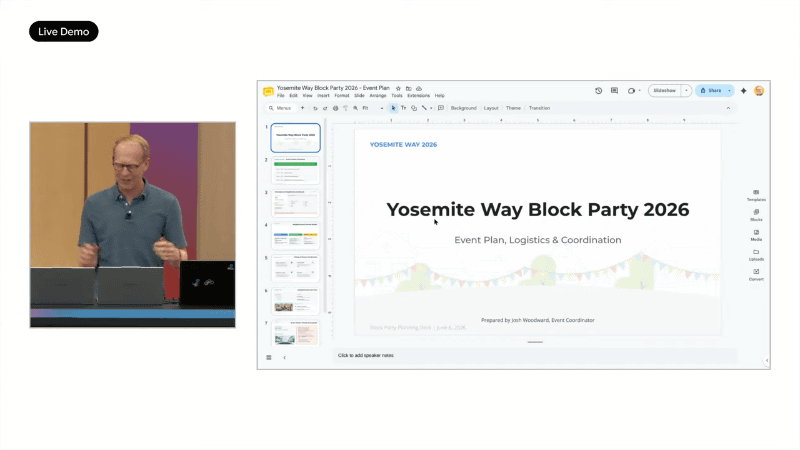Click the record slideshow camera icon

[631, 91]
